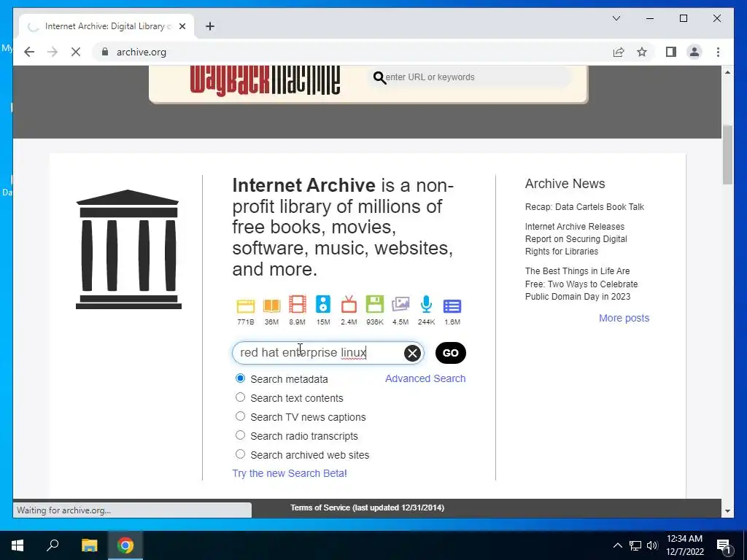
Task: Open the Chrome profile avatar
Action: pos(694,52)
